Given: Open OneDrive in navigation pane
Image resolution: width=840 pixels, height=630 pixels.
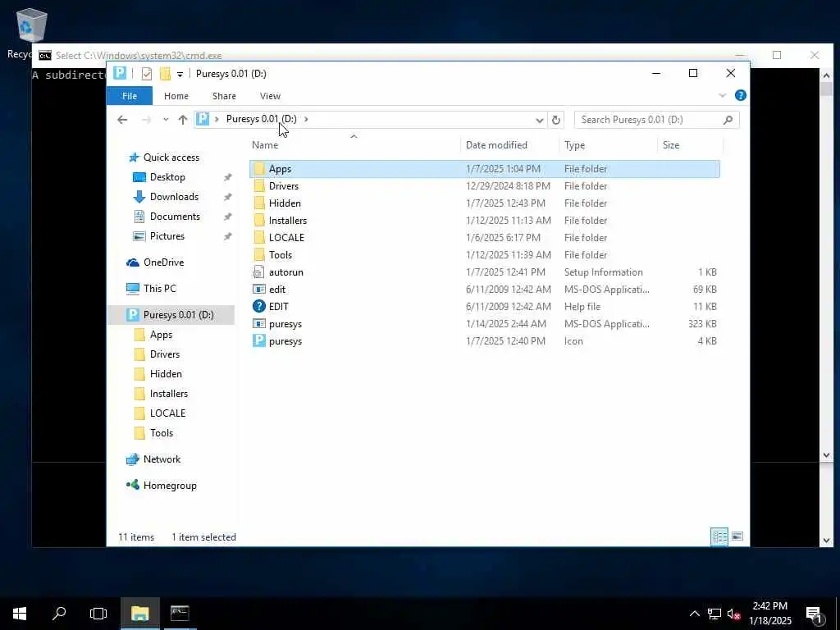Looking at the screenshot, I should tap(163, 262).
